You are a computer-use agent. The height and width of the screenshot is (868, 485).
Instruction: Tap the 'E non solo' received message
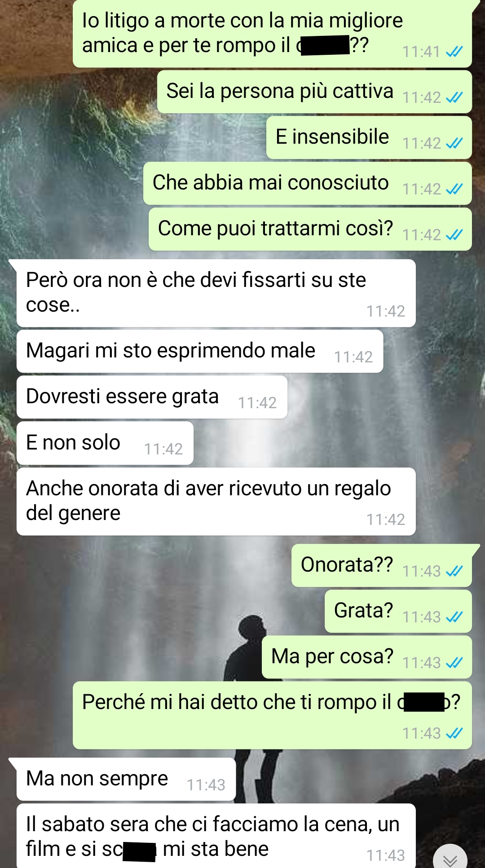(105, 443)
